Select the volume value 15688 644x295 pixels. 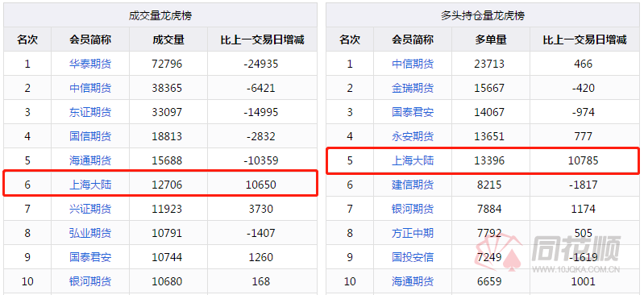pos(167,160)
